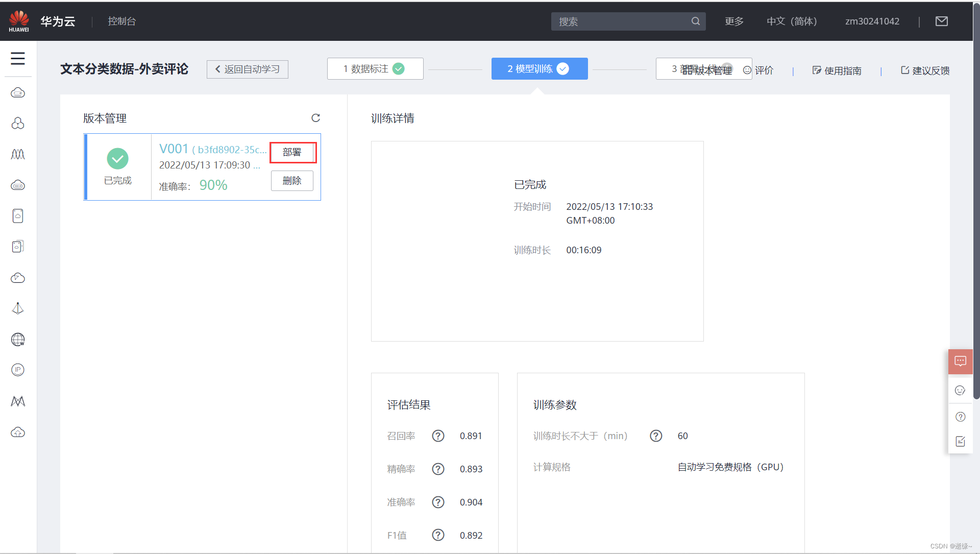Image resolution: width=980 pixels, height=554 pixels.
Task: Click the IP icon in sidebar
Action: click(x=18, y=370)
